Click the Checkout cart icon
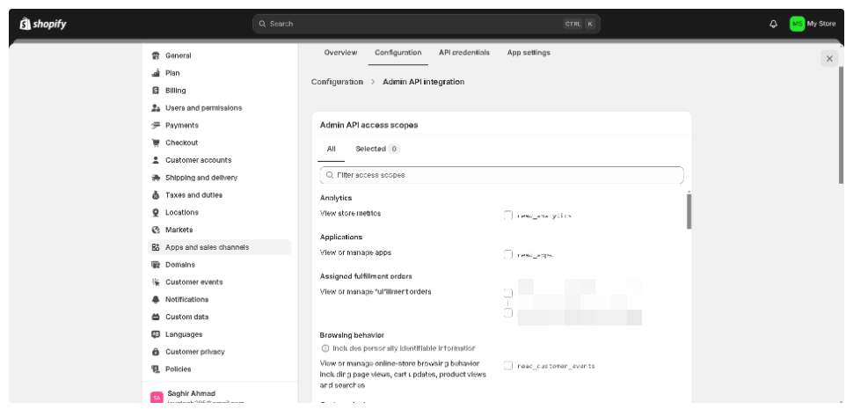The width and height of the screenshot is (868, 417). pyautogui.click(x=156, y=143)
